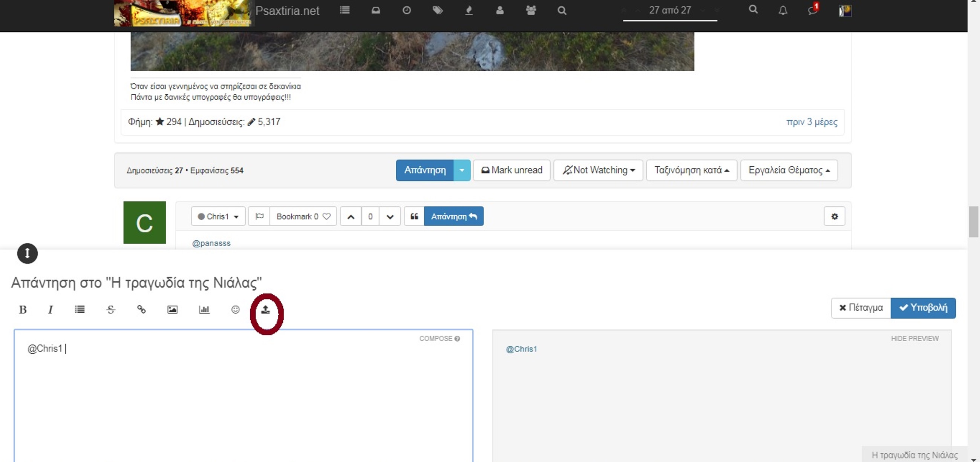Click the upload file icon
980x462 pixels.
[x=266, y=309]
